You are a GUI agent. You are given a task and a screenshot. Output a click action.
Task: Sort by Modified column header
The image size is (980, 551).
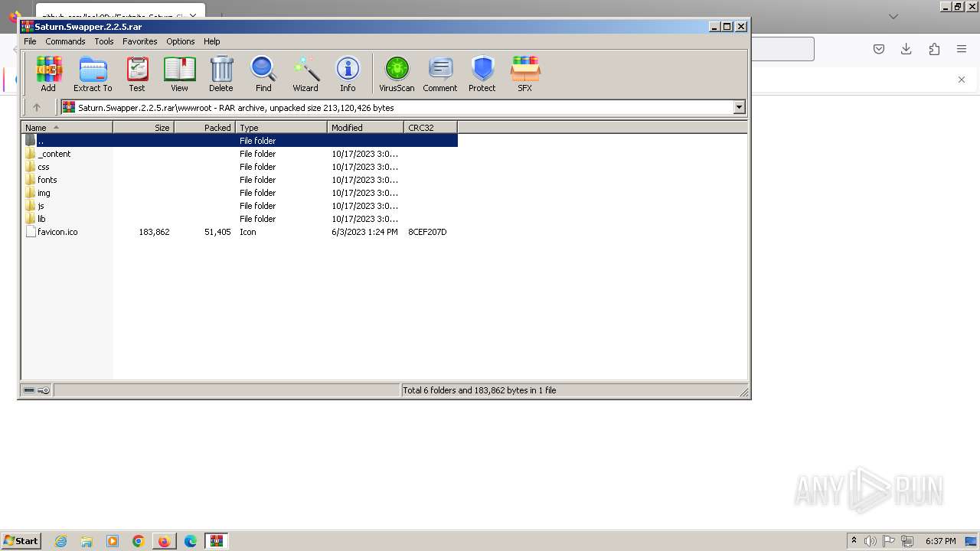tap(365, 128)
